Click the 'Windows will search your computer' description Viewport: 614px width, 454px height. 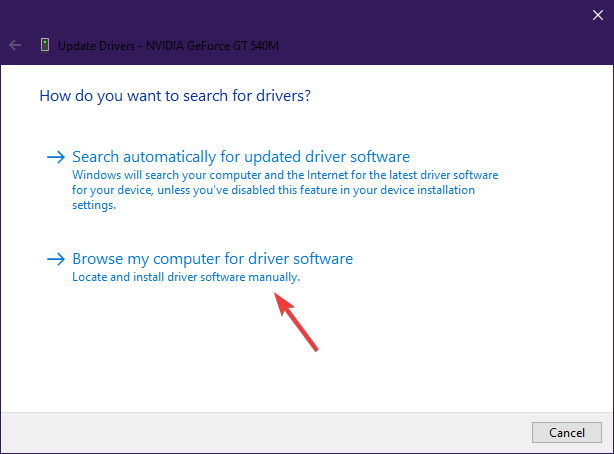tap(285, 190)
